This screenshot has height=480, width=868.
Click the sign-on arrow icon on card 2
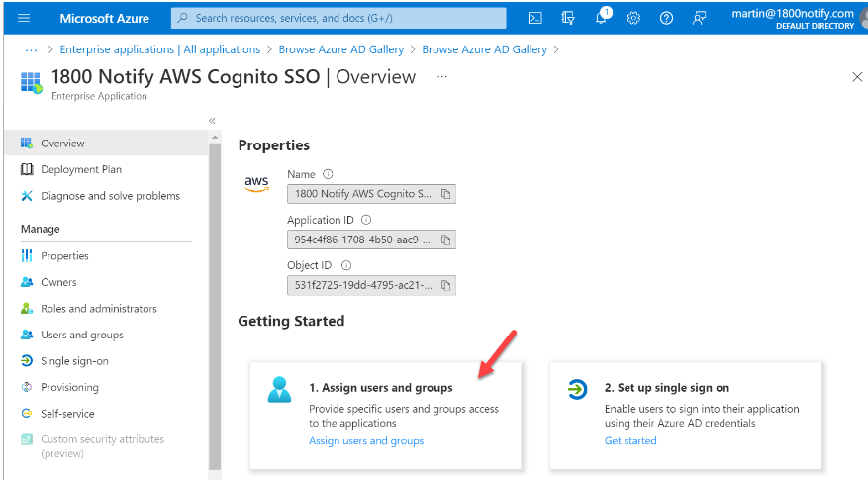coord(577,389)
